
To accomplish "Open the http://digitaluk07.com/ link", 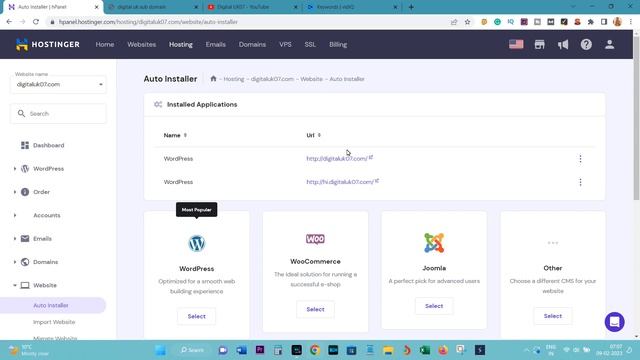I will [x=337, y=159].
